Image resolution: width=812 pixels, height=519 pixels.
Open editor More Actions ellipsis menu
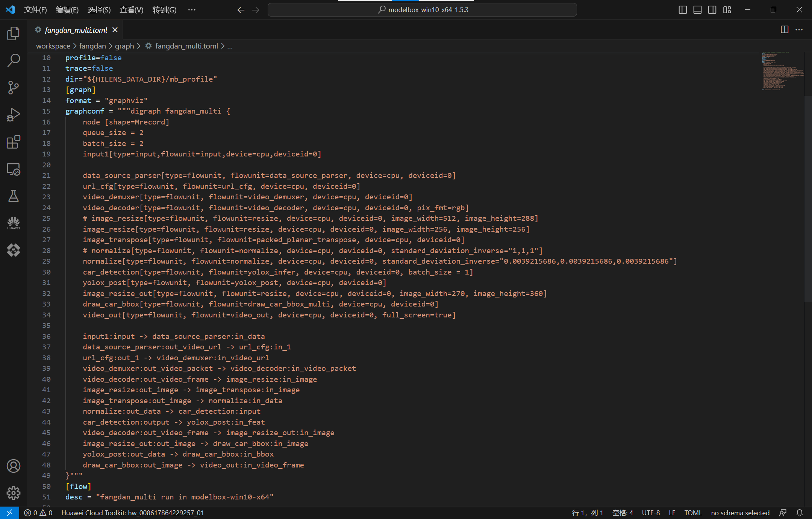coord(799,30)
